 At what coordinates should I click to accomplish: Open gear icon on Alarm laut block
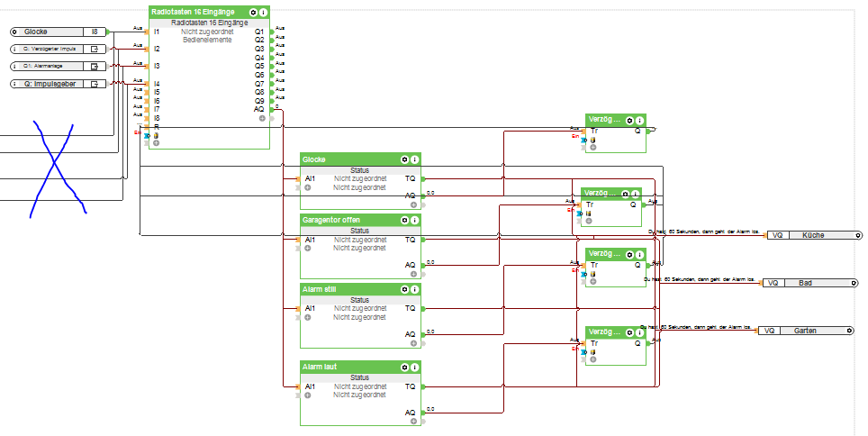pyautogui.click(x=404, y=367)
